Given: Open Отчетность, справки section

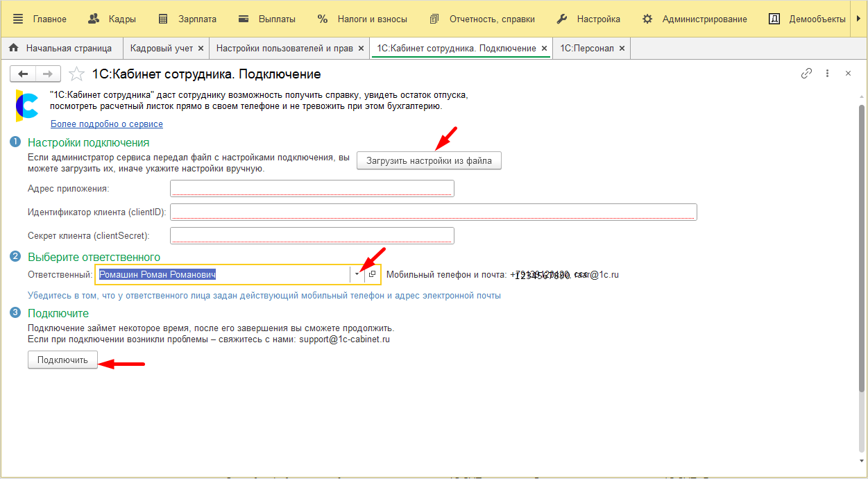Looking at the screenshot, I should [x=482, y=19].
